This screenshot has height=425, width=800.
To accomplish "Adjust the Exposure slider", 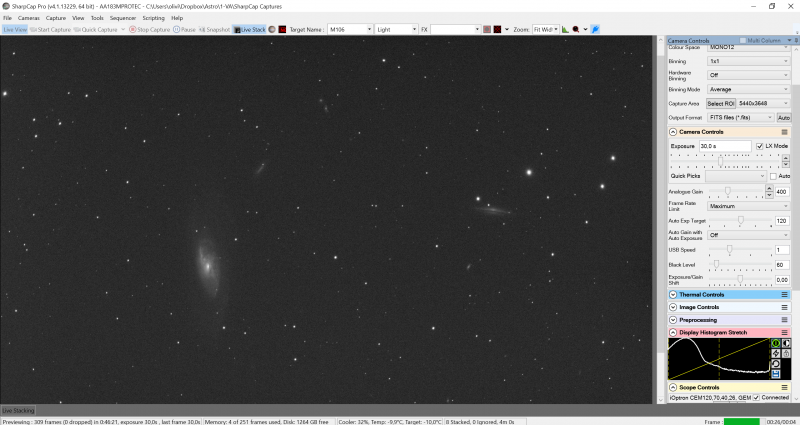I will (720, 161).
